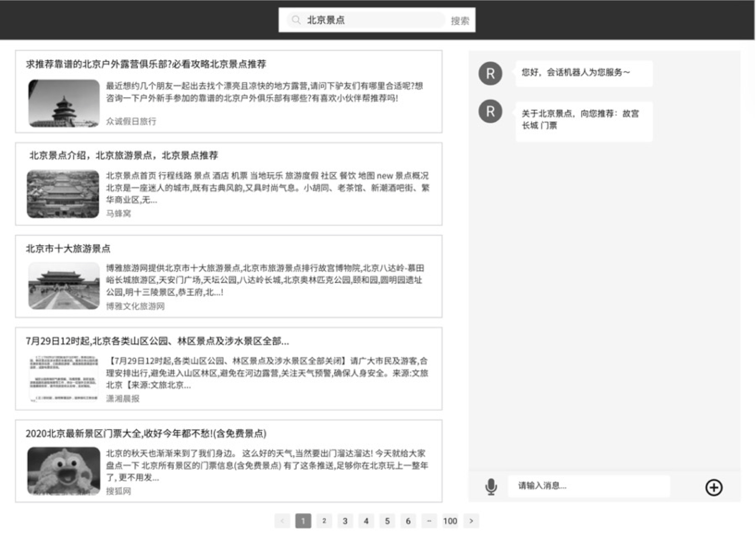Image resolution: width=756 pixels, height=541 pixels.
Task: Go to previous results page arrow
Action: [282, 521]
